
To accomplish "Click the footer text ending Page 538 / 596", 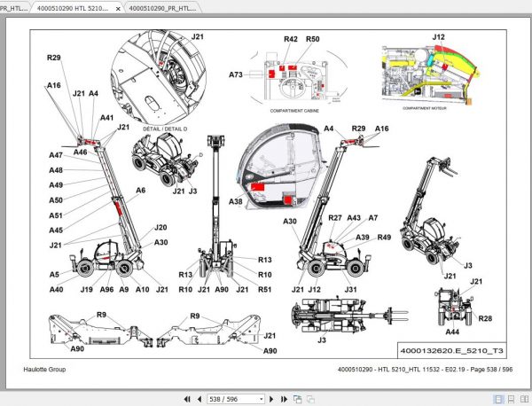I will coord(425,370).
